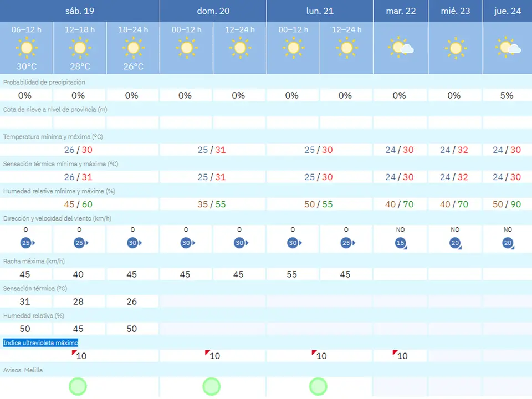Image resolution: width=532 pixels, height=399 pixels.
Task: Click the 50 / 55 humidity value for lun. 21
Action: pos(319,204)
